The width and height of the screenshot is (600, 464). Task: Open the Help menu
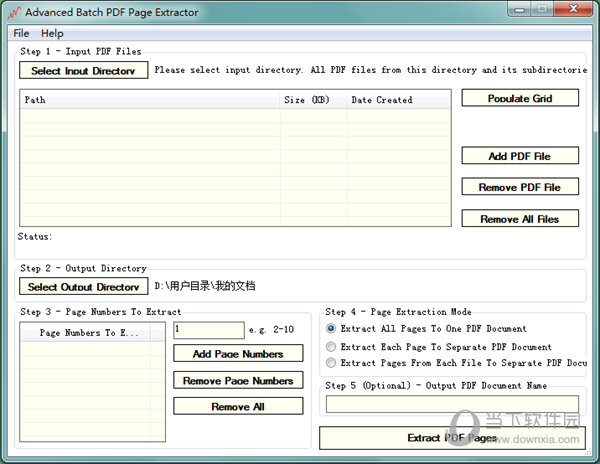(52, 33)
